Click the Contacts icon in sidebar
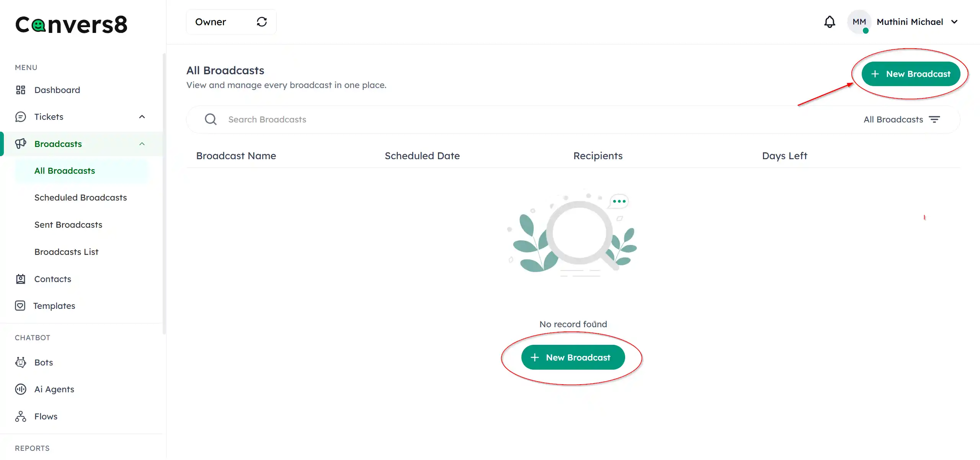The height and width of the screenshot is (460, 980). click(x=20, y=279)
